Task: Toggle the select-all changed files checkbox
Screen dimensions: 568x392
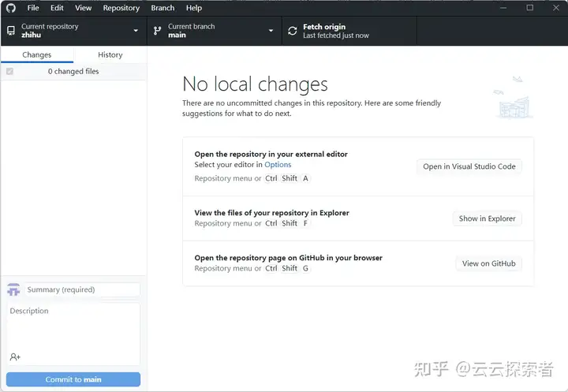Action: click(x=9, y=71)
